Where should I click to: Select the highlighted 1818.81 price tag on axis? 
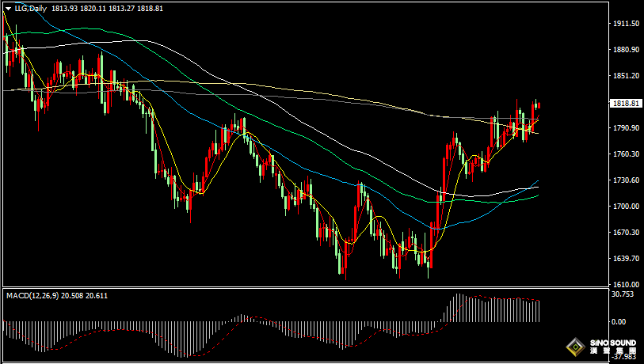[626, 104]
